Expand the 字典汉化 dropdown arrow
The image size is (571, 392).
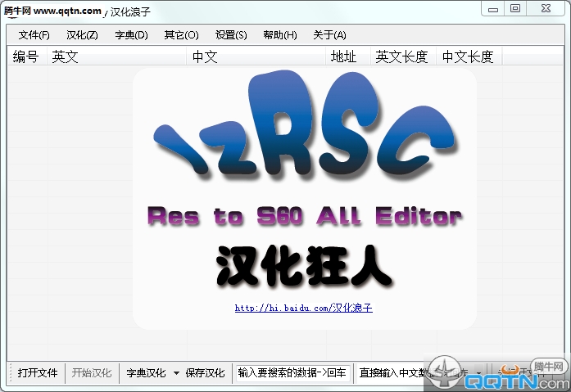(176, 373)
